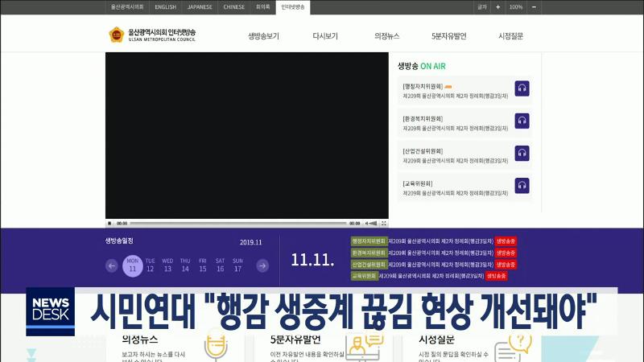
Task: Click headphone icon for 교육위원회 broadcast
Action: (522, 186)
